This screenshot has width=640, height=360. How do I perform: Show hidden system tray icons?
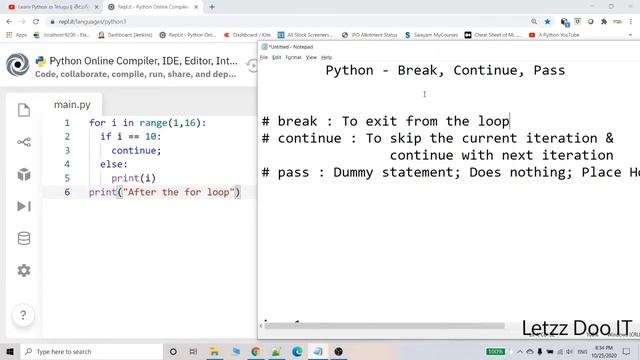click(520, 351)
